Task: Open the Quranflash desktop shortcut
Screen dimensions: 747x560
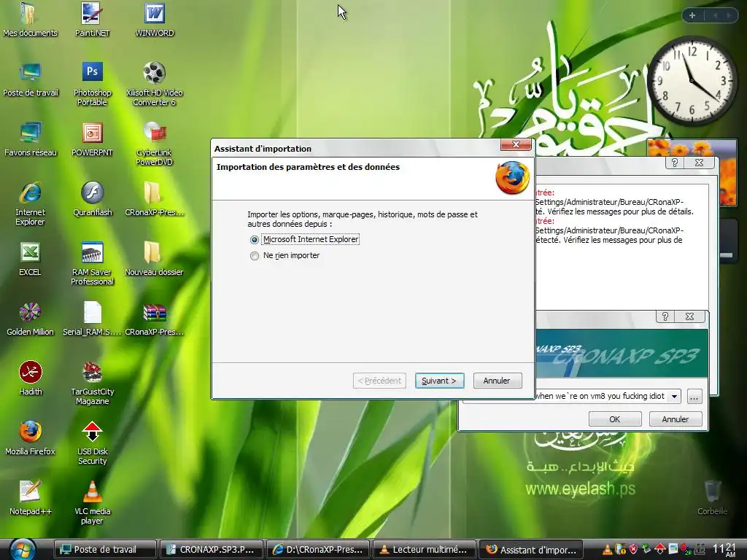Action: tap(92, 200)
